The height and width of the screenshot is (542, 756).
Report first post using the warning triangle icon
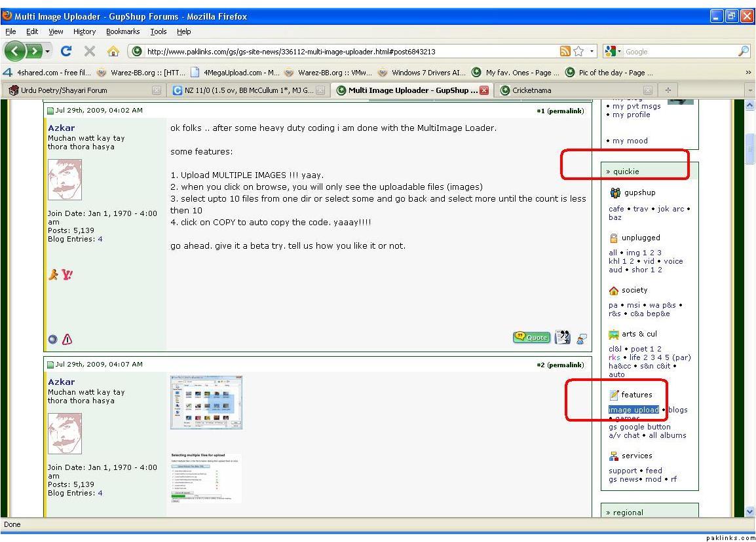pos(67,339)
